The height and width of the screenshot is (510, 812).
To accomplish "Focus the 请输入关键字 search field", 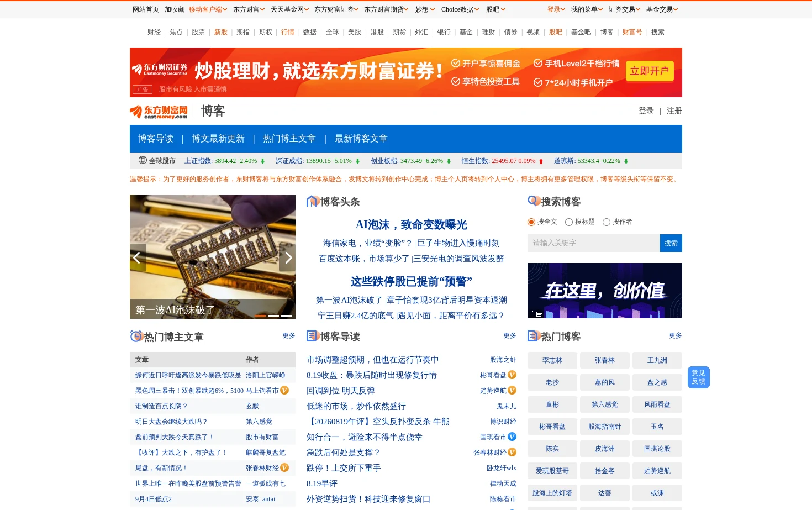I will point(594,243).
